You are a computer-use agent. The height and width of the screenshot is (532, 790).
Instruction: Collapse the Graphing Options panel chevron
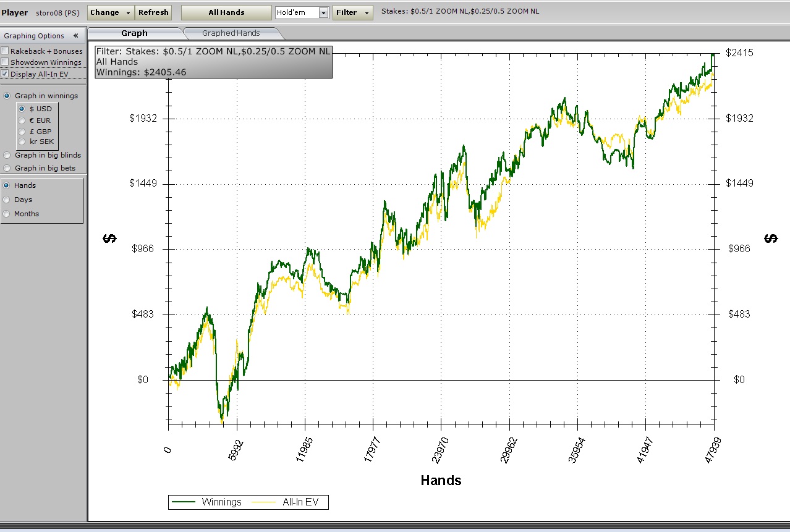[75, 36]
